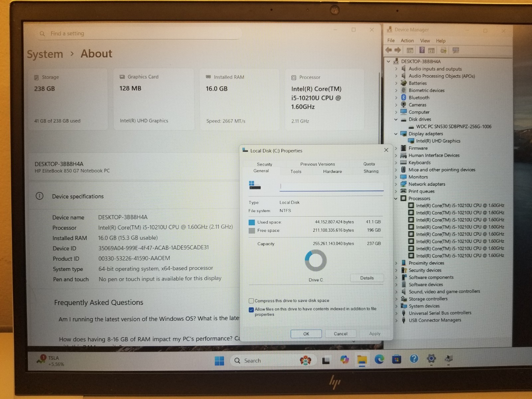Image resolution: width=532 pixels, height=399 pixels.
Task: Click the Security devices icon in the tree
Action: pyautogui.click(x=404, y=270)
